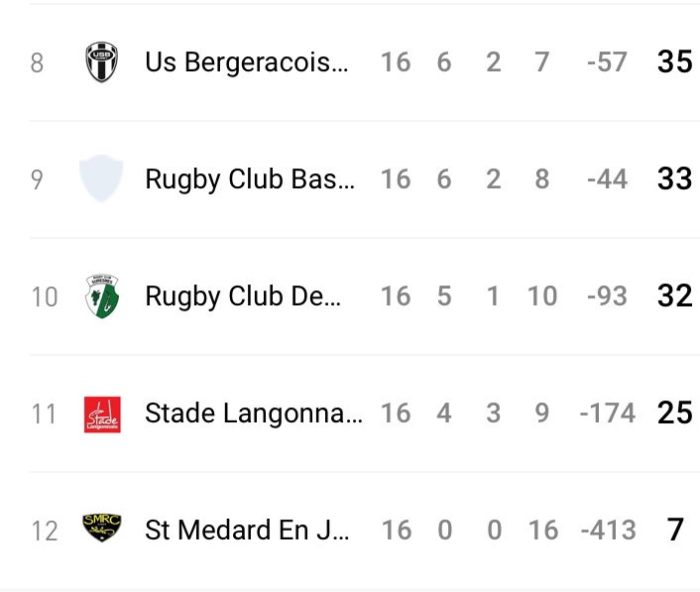
Task: Click the 25 points for Stade Langonnais
Action: click(674, 414)
